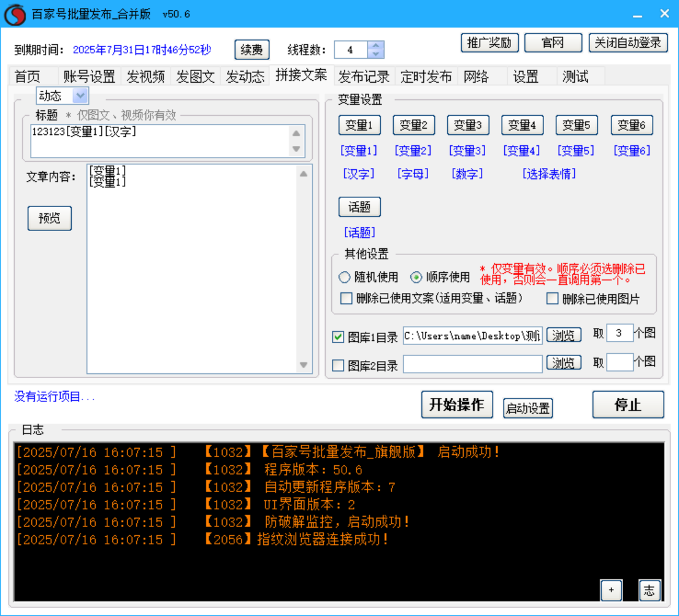Click 线程数 value field

[351, 50]
